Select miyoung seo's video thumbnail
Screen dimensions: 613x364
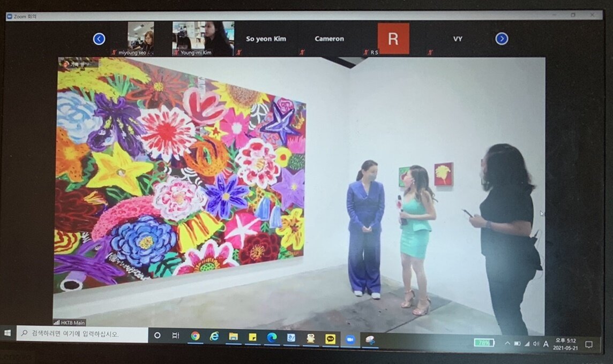coord(141,39)
